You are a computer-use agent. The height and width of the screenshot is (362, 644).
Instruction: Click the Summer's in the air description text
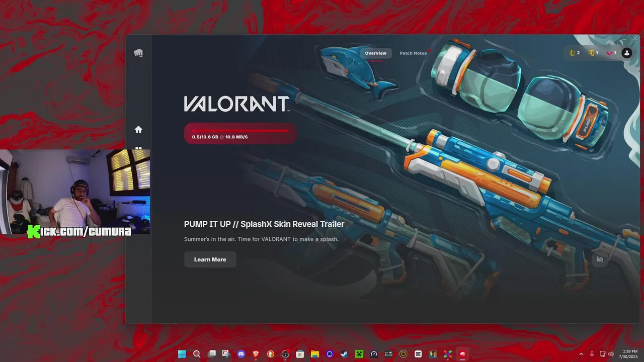(x=261, y=239)
